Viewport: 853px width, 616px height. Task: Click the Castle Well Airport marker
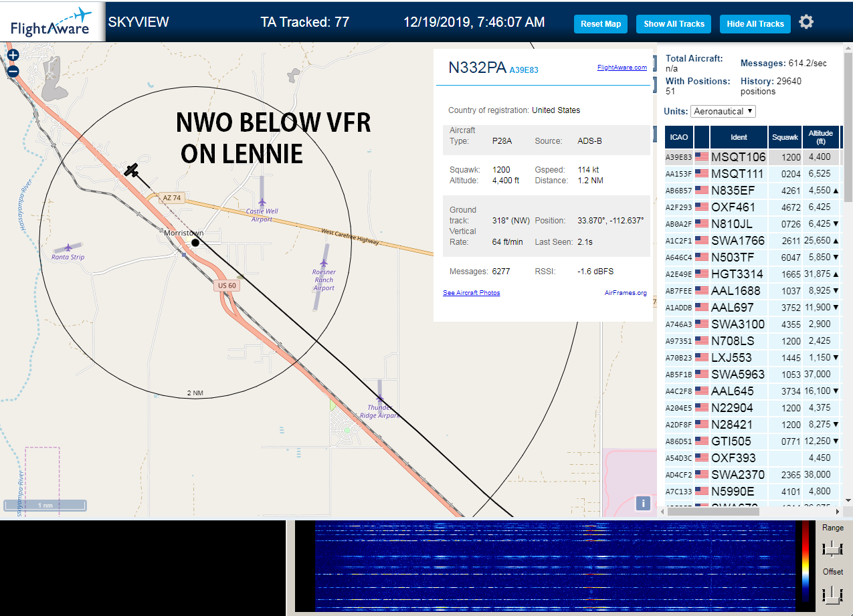[262, 202]
